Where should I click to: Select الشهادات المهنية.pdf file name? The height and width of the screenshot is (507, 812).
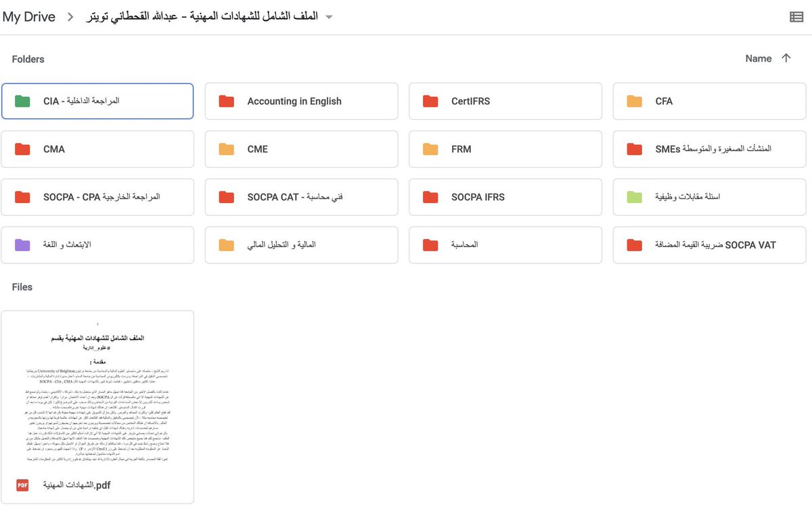tap(76, 485)
